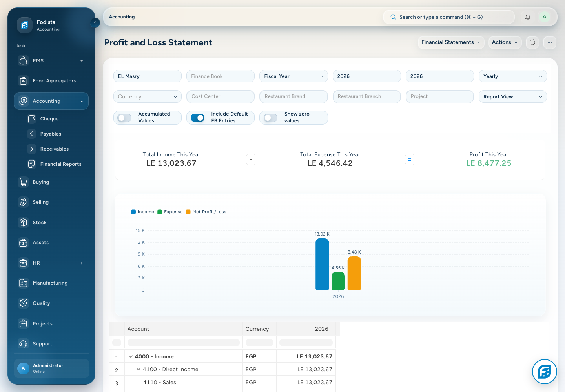Open the Stock box icon

[24, 222]
